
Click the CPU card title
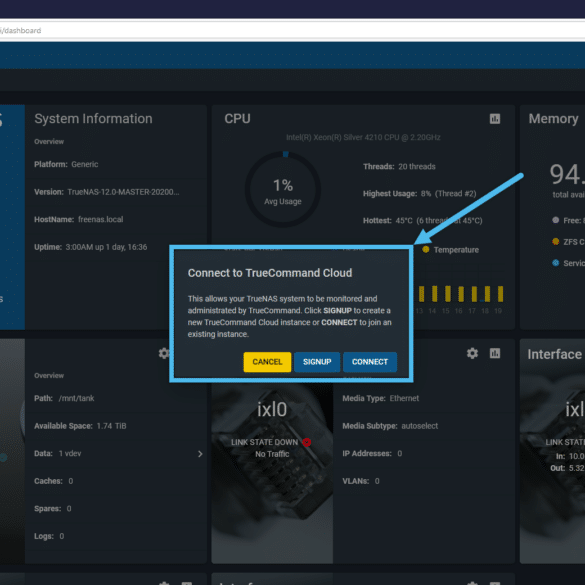pyautogui.click(x=237, y=119)
